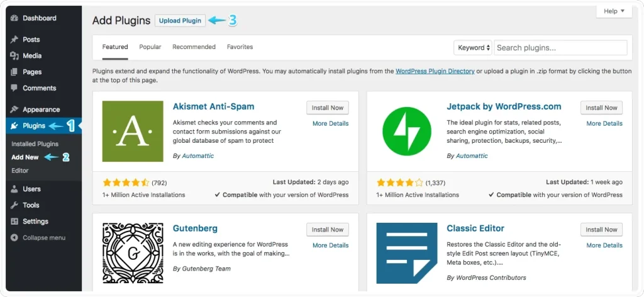Click the Appearance paintbrush icon

point(15,109)
